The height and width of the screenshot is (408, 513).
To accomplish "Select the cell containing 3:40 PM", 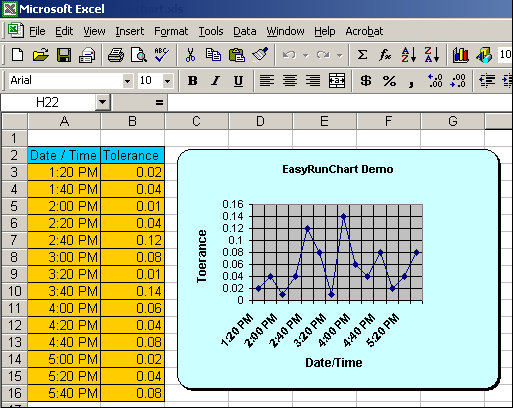I will [x=64, y=291].
